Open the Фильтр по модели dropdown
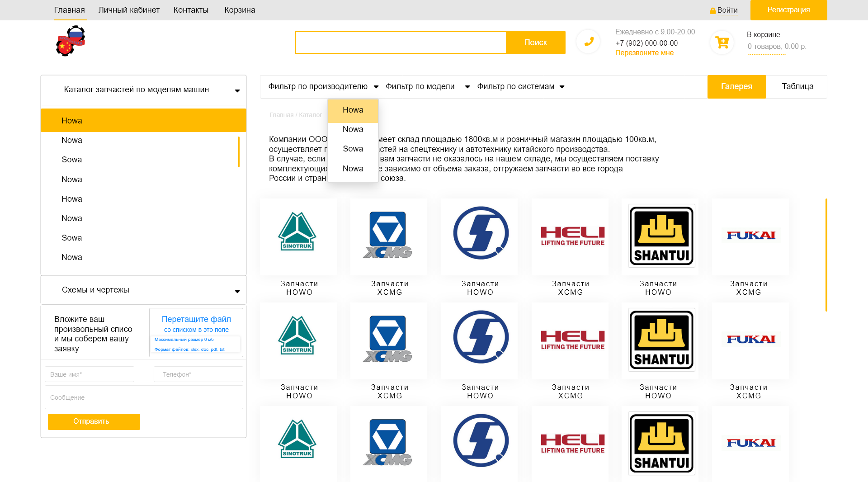The width and height of the screenshot is (868, 482). pos(428,86)
